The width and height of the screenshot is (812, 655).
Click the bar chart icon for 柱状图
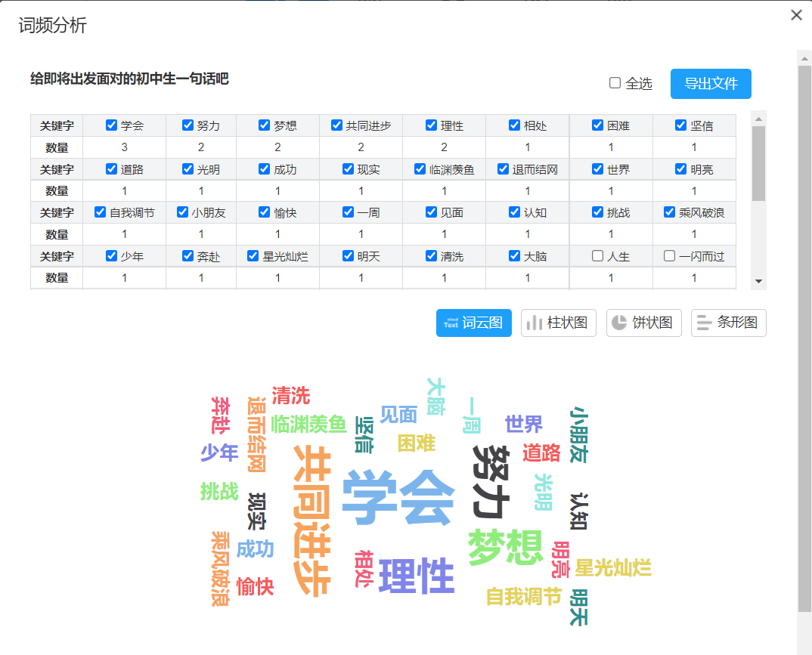[x=535, y=323]
